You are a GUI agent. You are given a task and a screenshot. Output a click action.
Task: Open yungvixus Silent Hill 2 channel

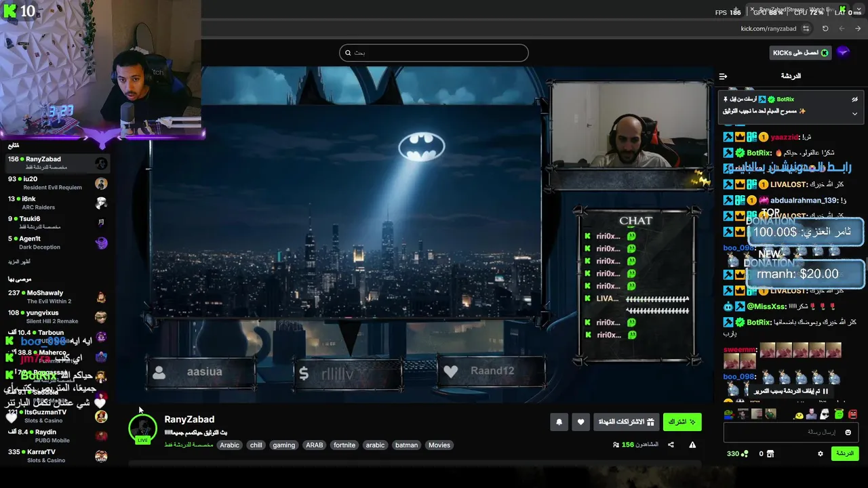(57, 317)
